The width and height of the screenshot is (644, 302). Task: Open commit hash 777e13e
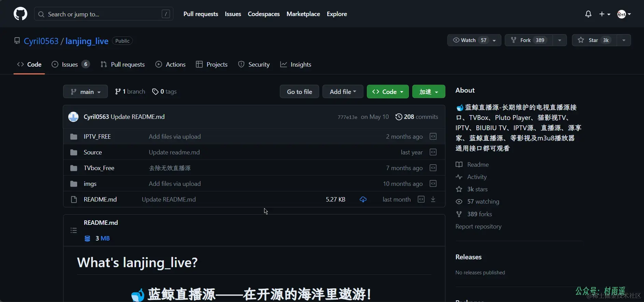pos(347,117)
